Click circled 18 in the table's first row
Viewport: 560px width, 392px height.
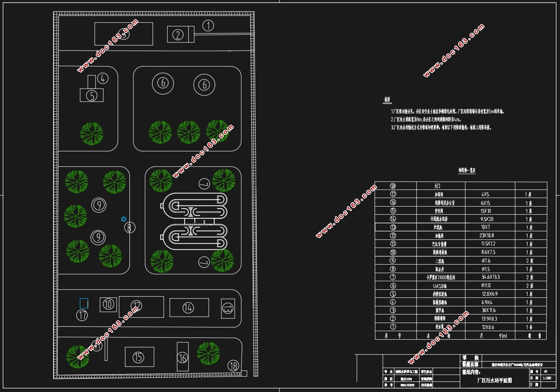pyautogui.click(x=393, y=186)
